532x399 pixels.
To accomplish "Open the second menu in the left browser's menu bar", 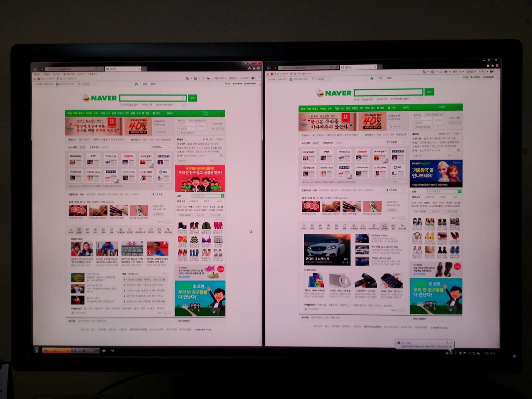I will click(47, 74).
